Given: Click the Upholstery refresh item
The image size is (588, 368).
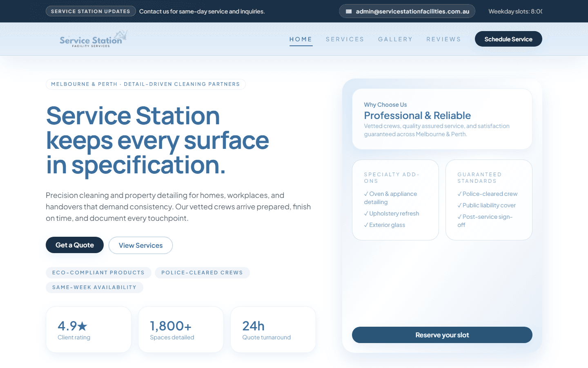Looking at the screenshot, I should (x=392, y=213).
